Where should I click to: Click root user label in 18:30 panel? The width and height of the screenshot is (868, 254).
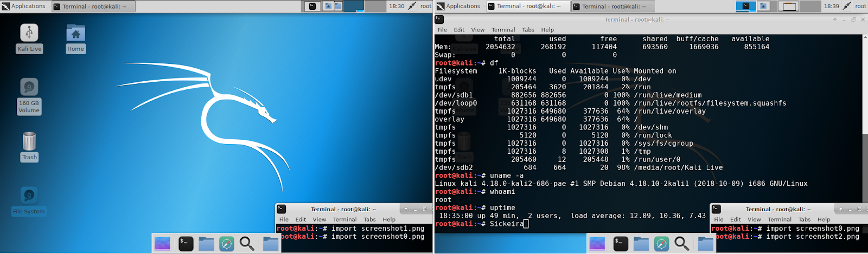point(426,6)
